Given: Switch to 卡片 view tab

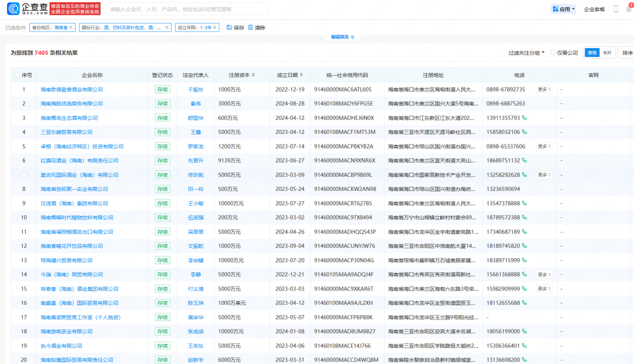Looking at the screenshot, I should click(x=608, y=53).
